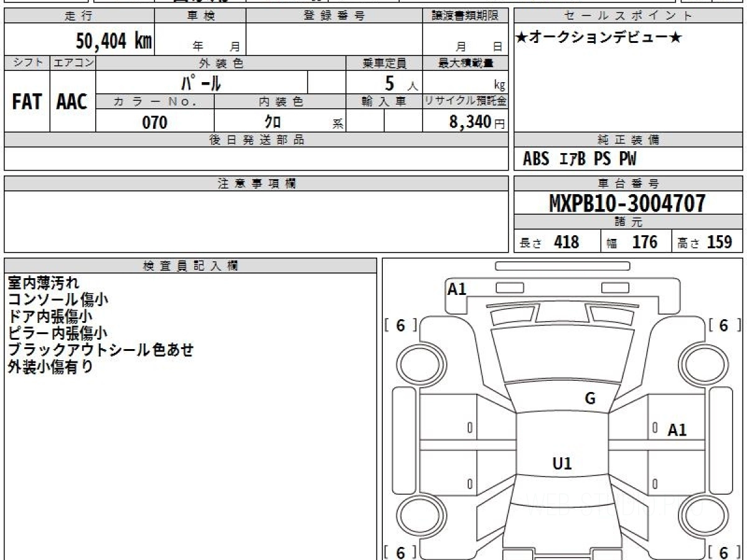Select the exterior color value パール
This screenshot has height=560, width=747.
pyautogui.click(x=201, y=82)
